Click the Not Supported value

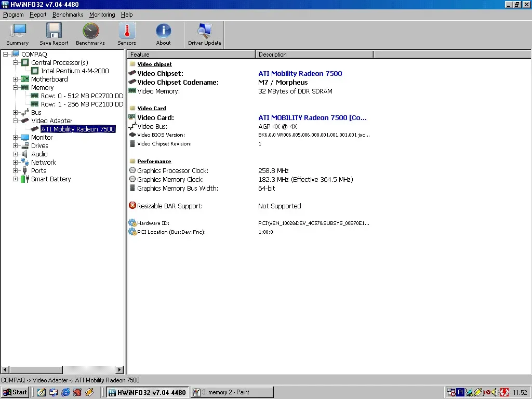click(280, 206)
